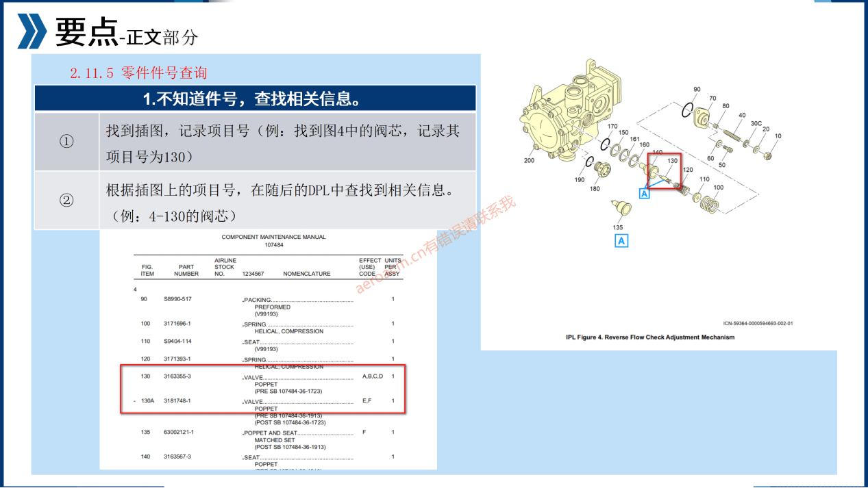
Task: Select the step ② number cell
Action: 66,201
